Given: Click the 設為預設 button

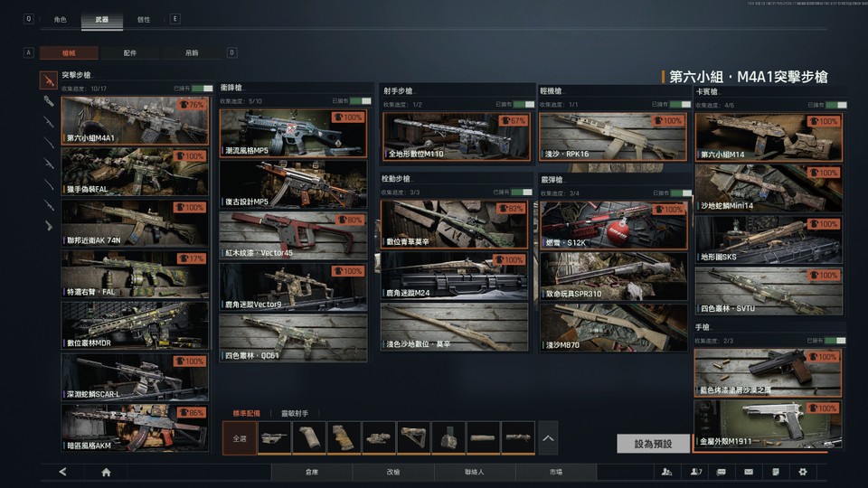Looking at the screenshot, I should pos(653,444).
